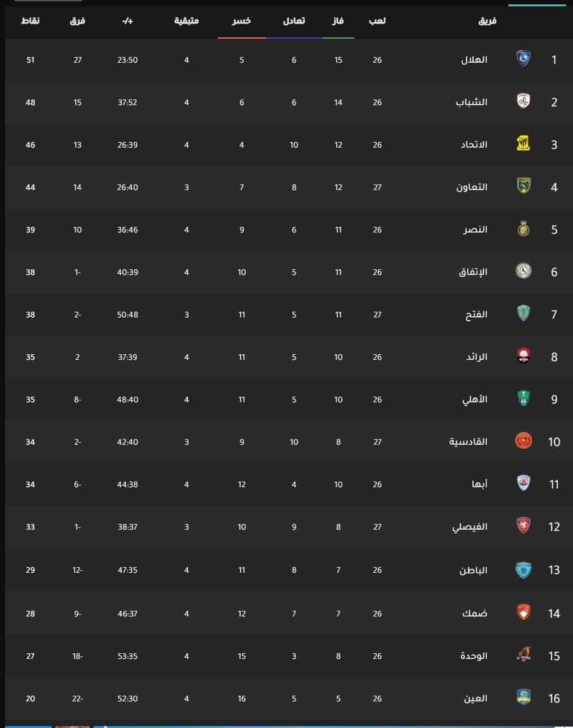
Task: Select the العين club badge
Action: 524,697
